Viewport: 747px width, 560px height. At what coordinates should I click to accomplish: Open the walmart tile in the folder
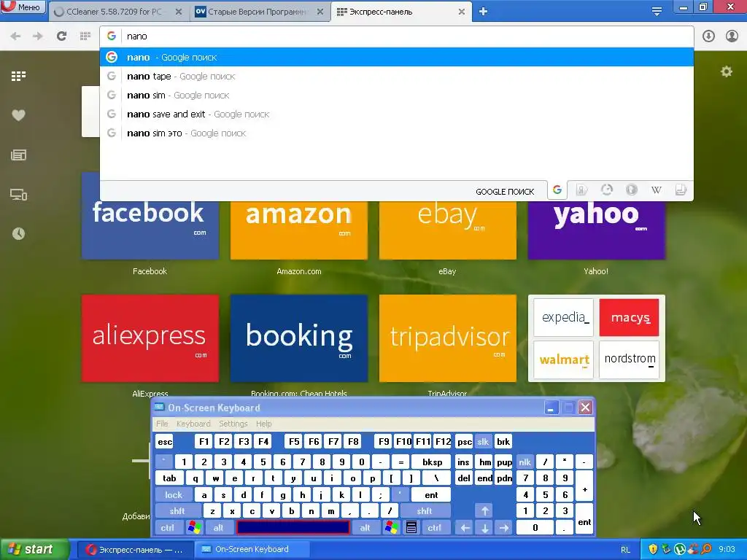pyautogui.click(x=564, y=359)
